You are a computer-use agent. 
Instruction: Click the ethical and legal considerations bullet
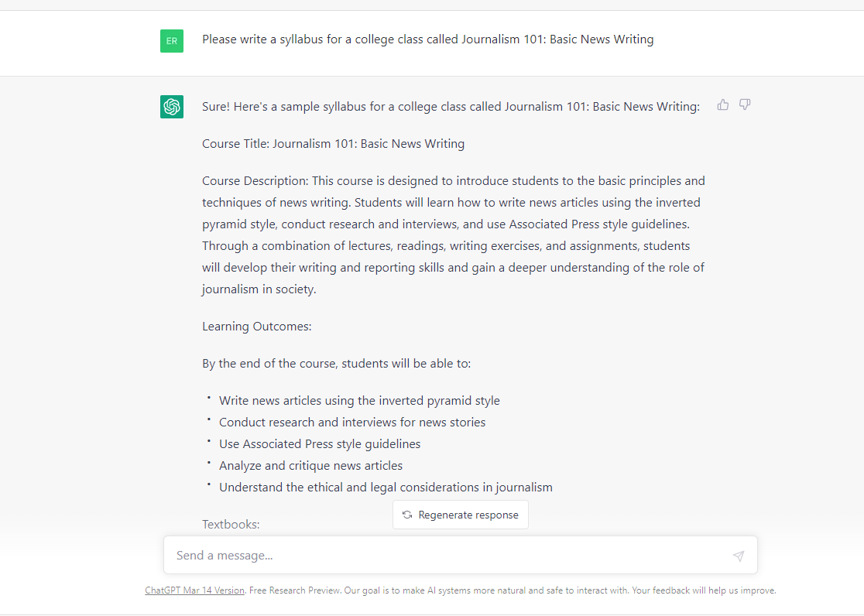click(x=386, y=487)
